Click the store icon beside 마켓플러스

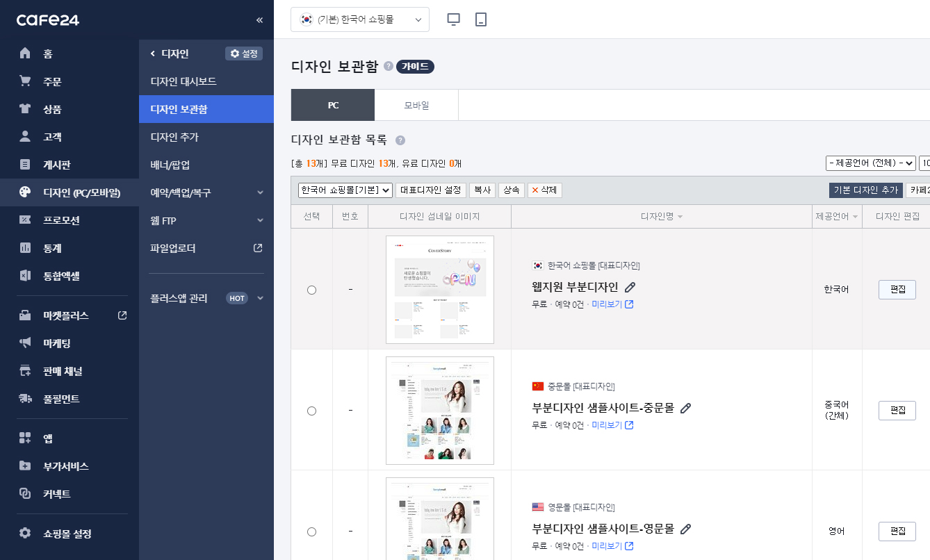[x=25, y=315]
